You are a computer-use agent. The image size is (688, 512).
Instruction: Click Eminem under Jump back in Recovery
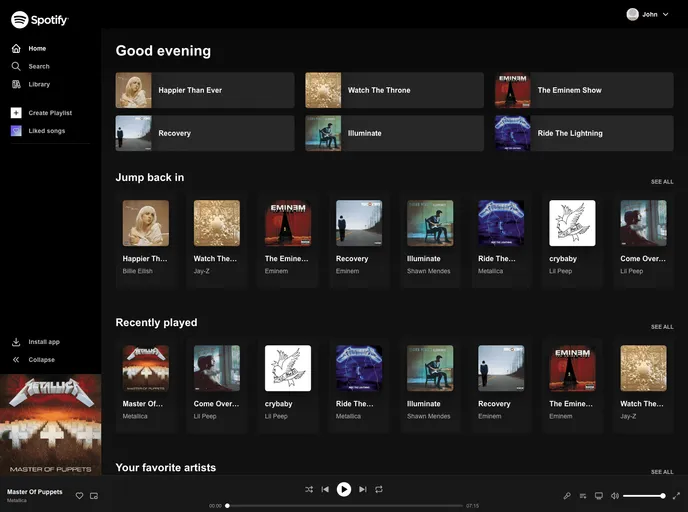coord(347,271)
